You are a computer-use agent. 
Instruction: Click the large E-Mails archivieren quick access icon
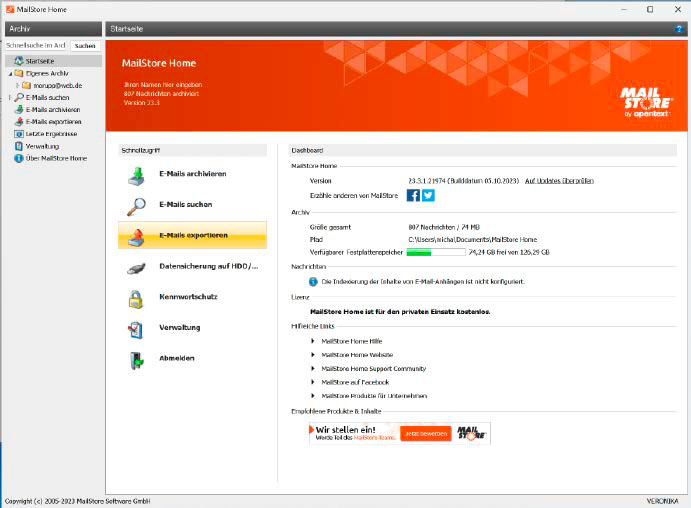[x=137, y=175]
